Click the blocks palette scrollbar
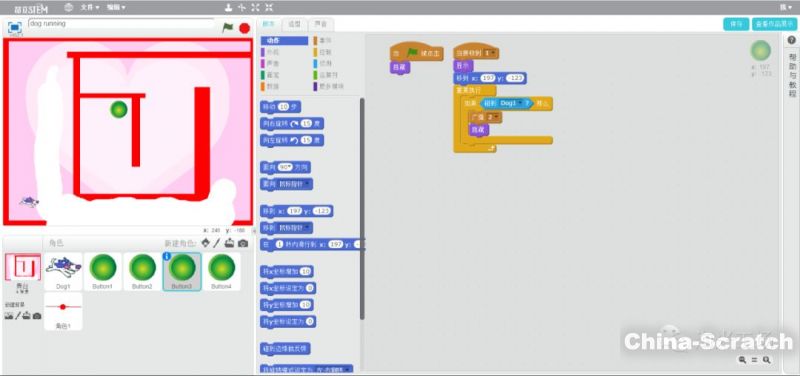 362,209
